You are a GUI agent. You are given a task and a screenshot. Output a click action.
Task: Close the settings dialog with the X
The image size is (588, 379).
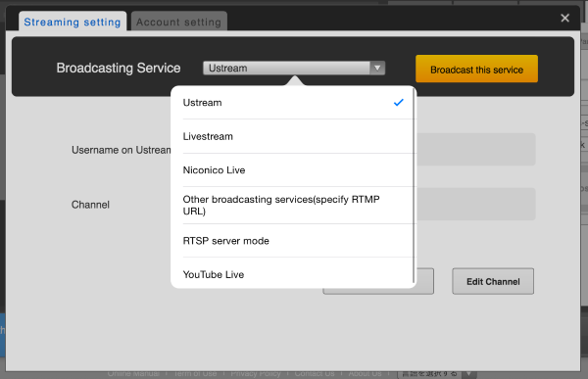(x=564, y=18)
